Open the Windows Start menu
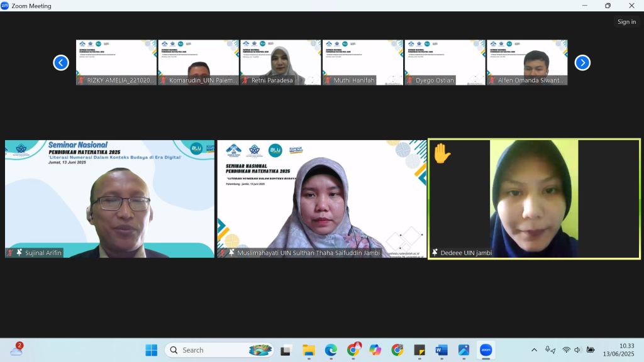Screen dimensions: 644x362 coord(152,350)
